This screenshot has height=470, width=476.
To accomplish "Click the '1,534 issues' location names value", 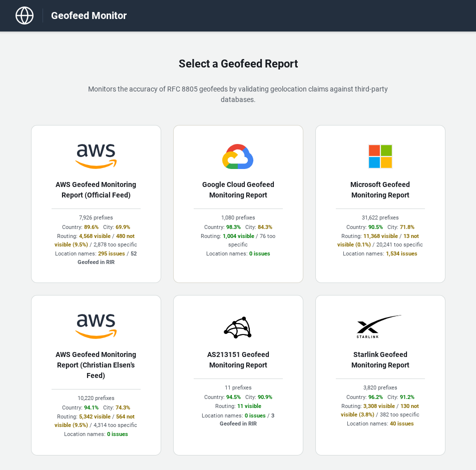I will [401, 254].
